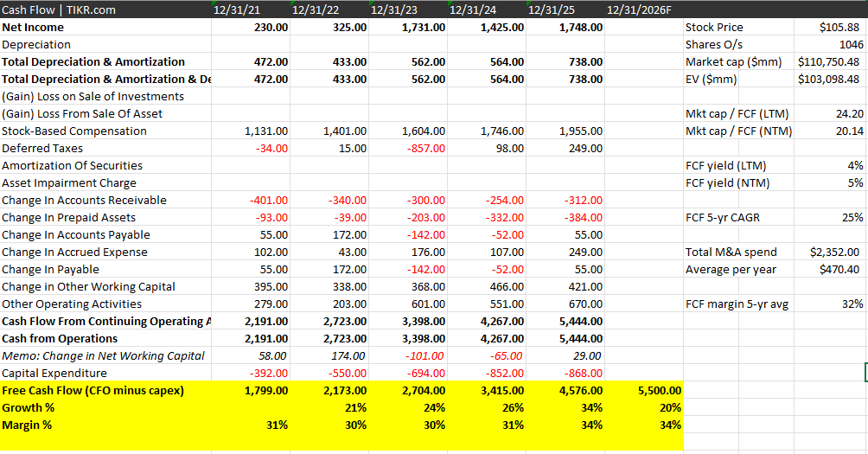Select Cash from Operations value 5,444.00
This screenshot has height=454, width=868.
click(581, 338)
